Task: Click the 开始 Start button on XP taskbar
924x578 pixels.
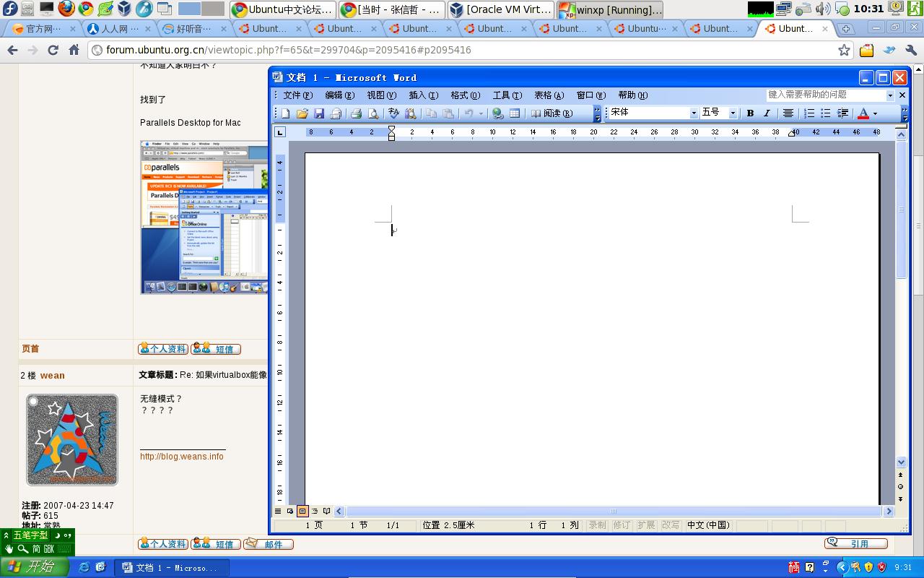Action: [x=34, y=567]
